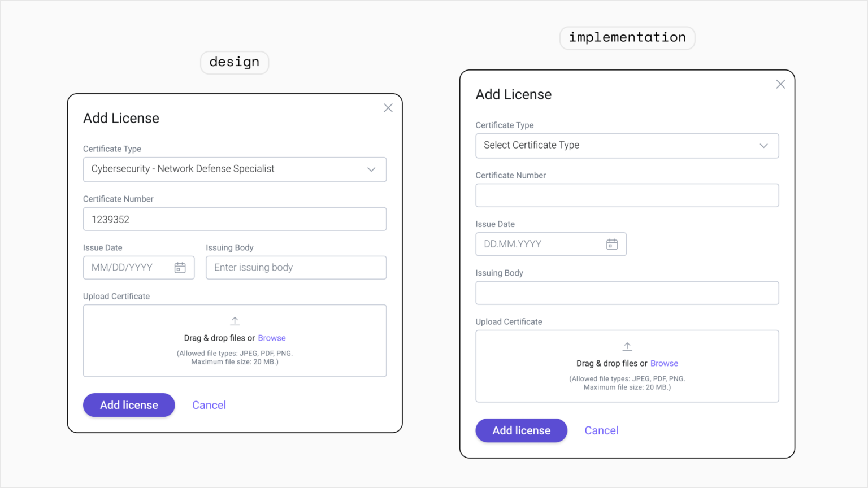This screenshot has height=488, width=868.
Task: Focus the empty Issuing Body field in implementation
Action: coord(627,293)
